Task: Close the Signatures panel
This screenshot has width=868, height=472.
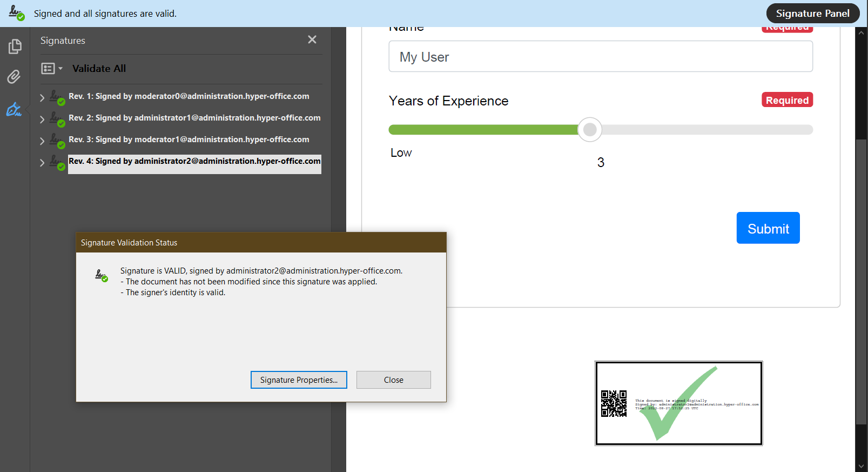Action: pyautogui.click(x=312, y=39)
